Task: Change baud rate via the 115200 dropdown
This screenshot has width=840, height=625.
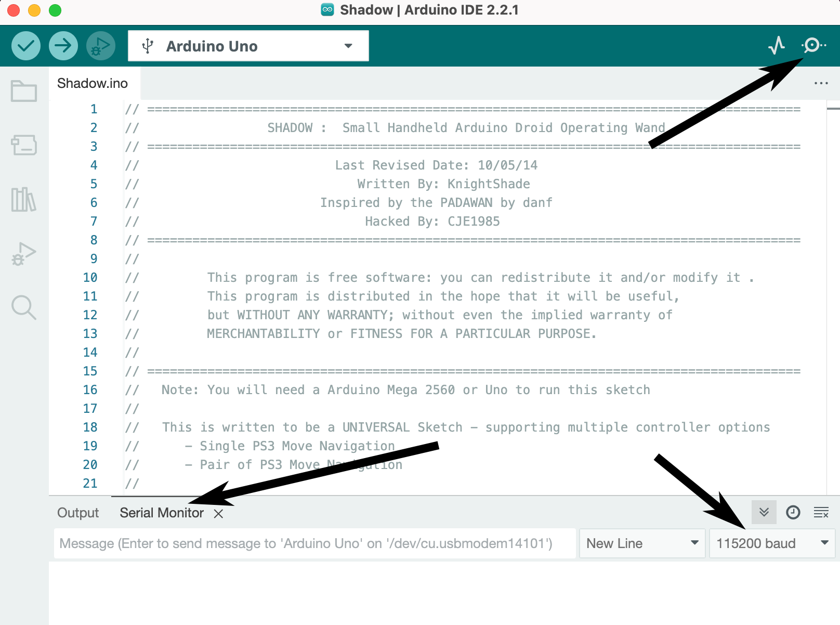Action: coord(771,543)
